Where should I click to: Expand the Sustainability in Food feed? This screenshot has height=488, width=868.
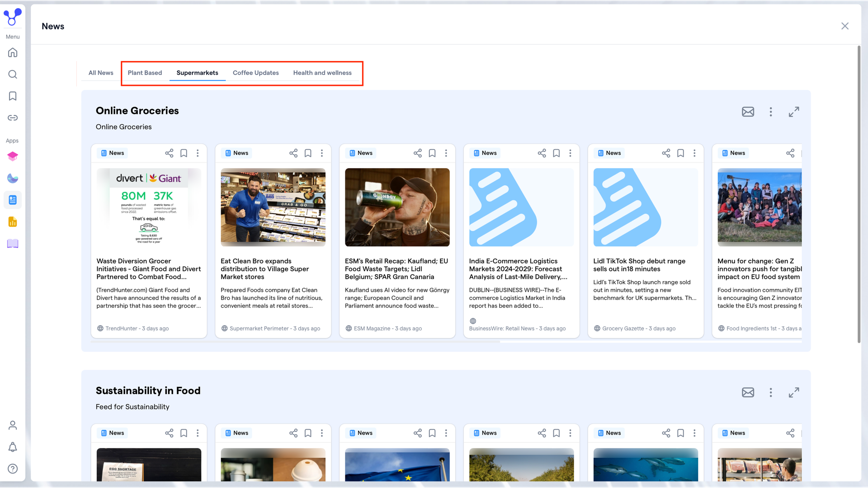(x=794, y=392)
